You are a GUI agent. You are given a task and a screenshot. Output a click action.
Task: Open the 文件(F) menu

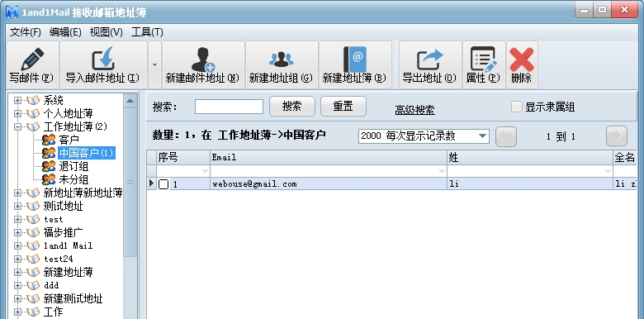pos(26,32)
